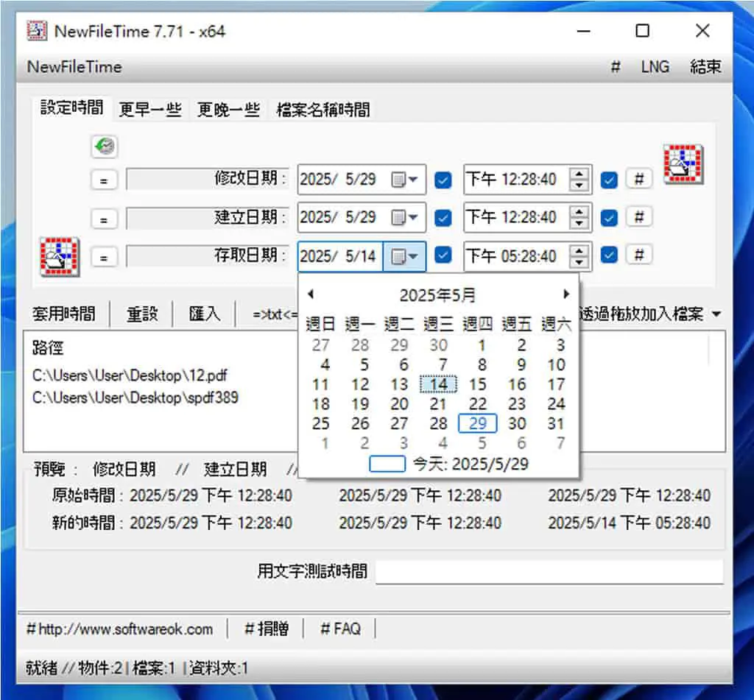The width and height of the screenshot is (754, 700).
Task: Click the 套用時間 apply button
Action: (x=64, y=314)
